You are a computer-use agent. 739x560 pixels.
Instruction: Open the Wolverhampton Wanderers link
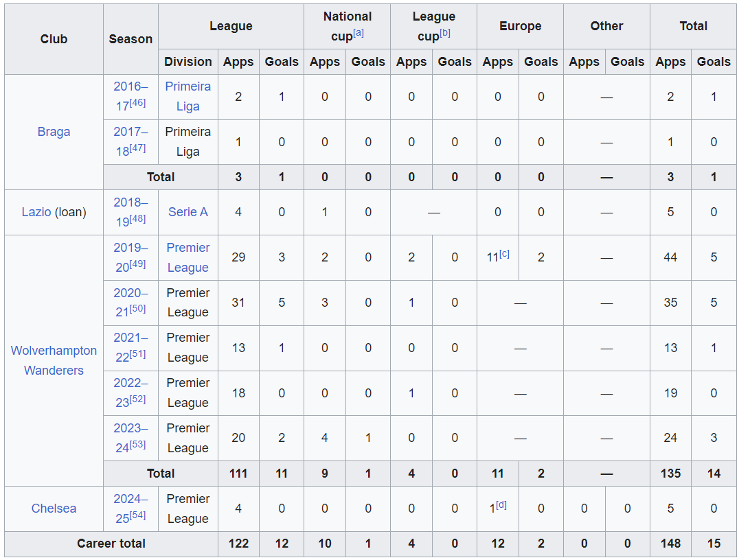[x=54, y=360]
